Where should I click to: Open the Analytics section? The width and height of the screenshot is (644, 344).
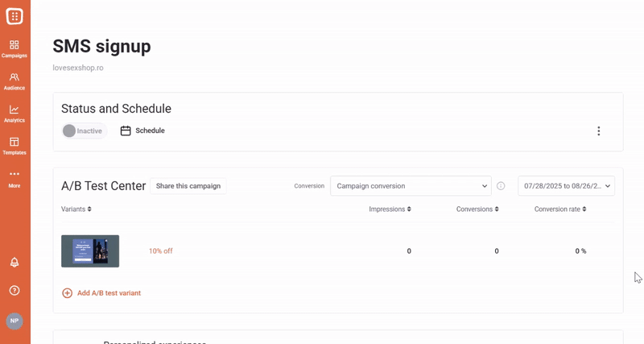(x=14, y=113)
